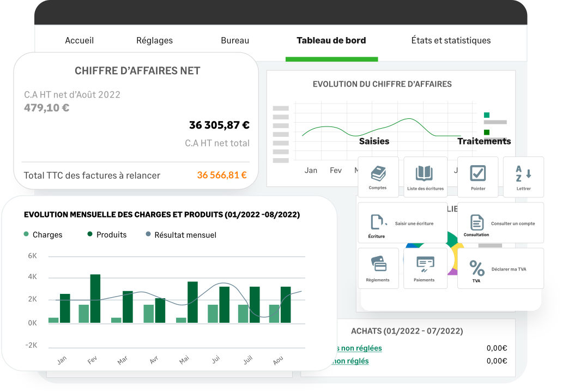Image resolution: width=562 pixels, height=392 pixels.
Task: Open the Consultation document icon
Action: pos(476,222)
